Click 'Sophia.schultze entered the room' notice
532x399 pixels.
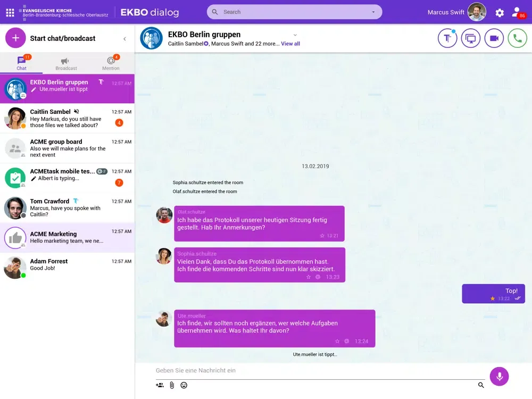(x=208, y=182)
